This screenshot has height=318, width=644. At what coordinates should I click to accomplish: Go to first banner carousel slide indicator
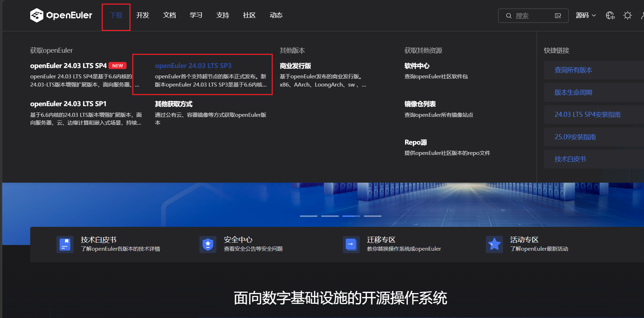pyautogui.click(x=309, y=216)
